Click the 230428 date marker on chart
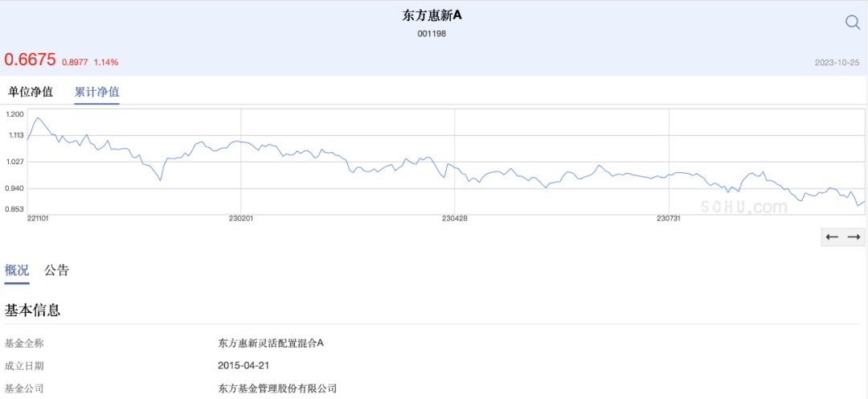The image size is (868, 399). (x=454, y=219)
